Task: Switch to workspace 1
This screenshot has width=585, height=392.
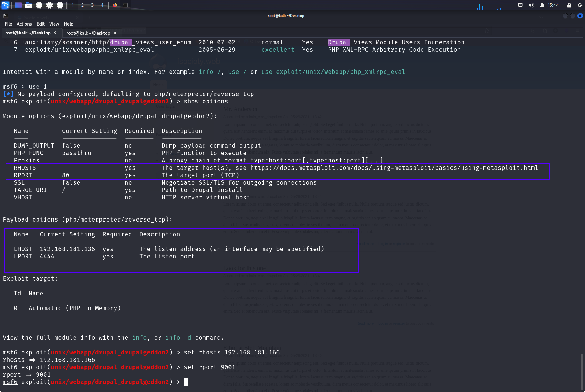Action: click(73, 5)
